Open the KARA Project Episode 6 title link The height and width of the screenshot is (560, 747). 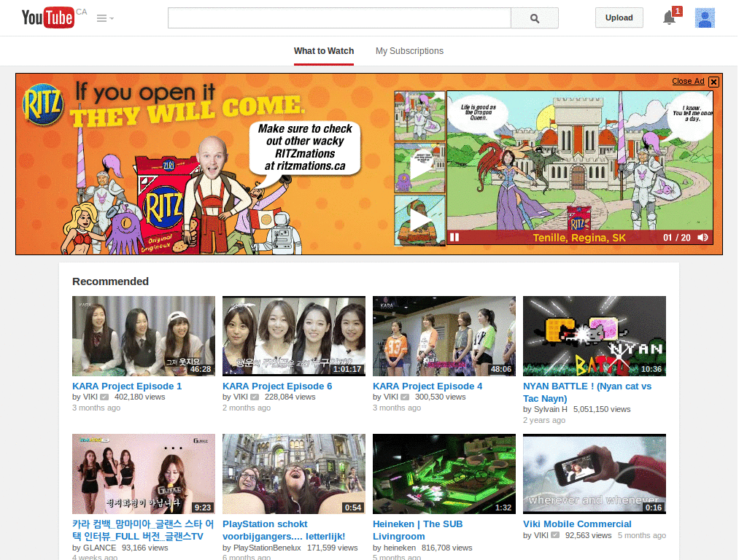point(277,386)
